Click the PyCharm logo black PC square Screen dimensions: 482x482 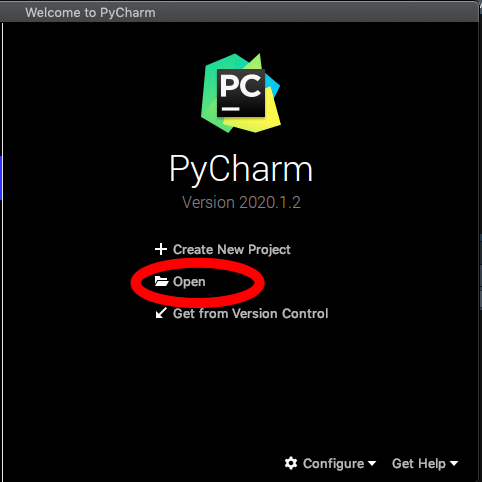click(x=241, y=93)
